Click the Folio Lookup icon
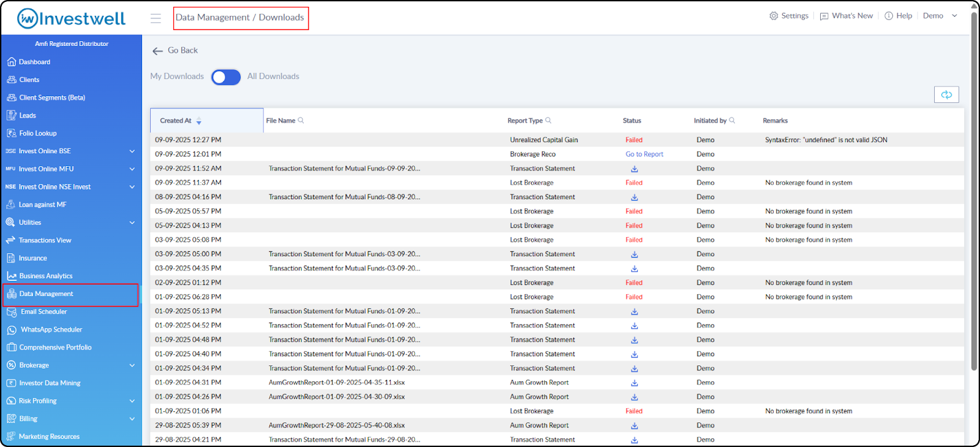This screenshot has height=447, width=980. point(11,133)
